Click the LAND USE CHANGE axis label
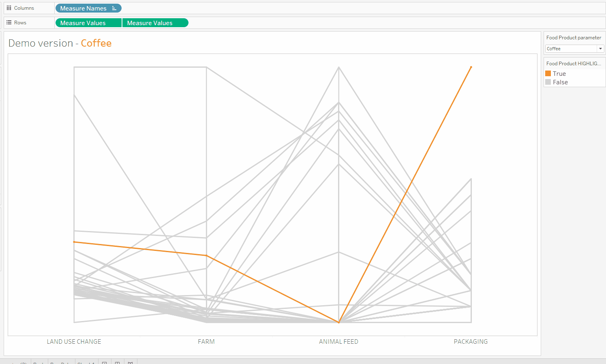Image resolution: width=606 pixels, height=364 pixels. [74, 342]
